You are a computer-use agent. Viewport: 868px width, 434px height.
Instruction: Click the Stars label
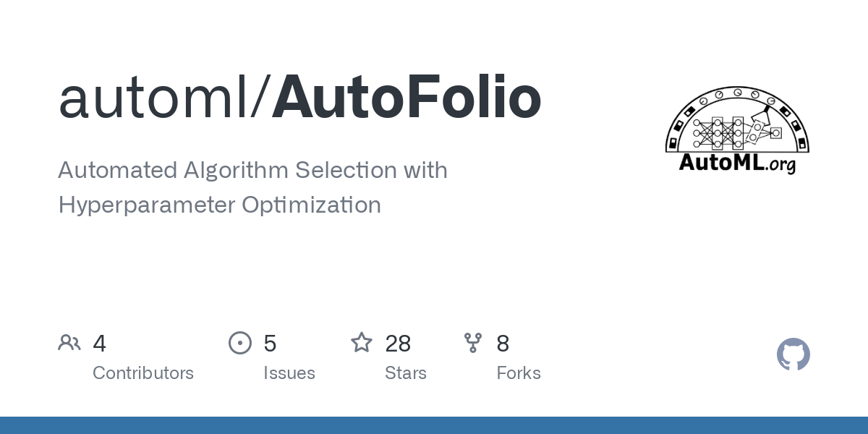click(x=406, y=373)
